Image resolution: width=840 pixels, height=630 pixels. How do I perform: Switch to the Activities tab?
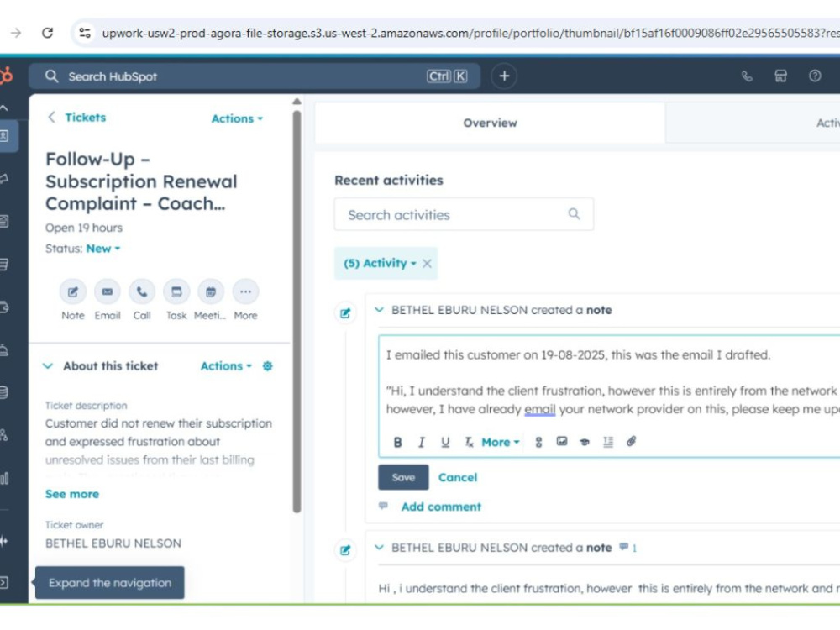click(753, 123)
